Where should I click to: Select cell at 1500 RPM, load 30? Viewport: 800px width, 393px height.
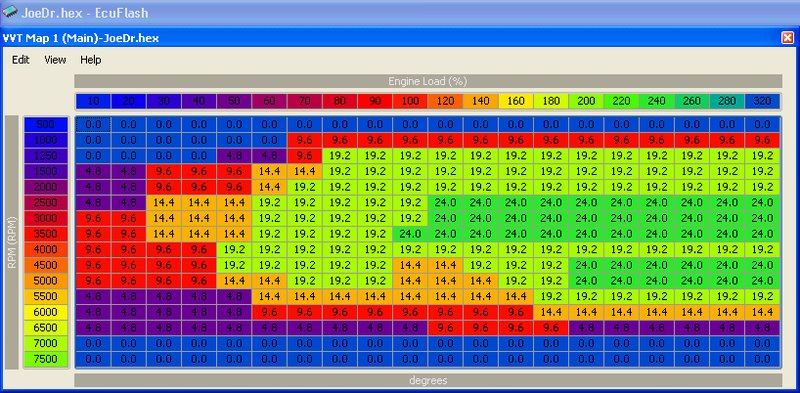point(164,171)
